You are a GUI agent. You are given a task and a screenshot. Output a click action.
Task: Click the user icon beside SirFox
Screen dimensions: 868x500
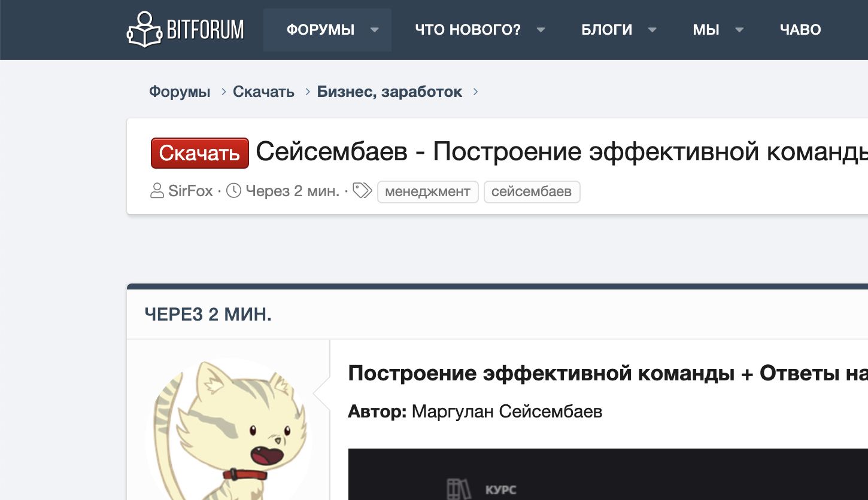[x=157, y=191]
